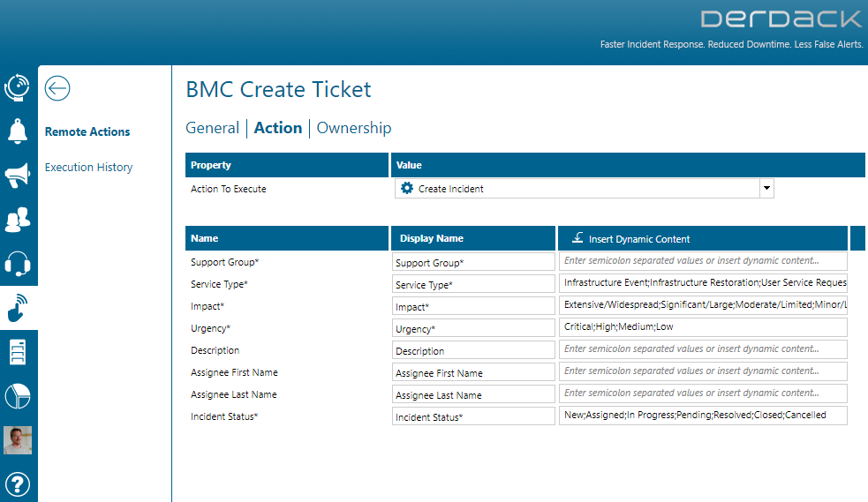Screen dimensions: 868x502
Task: Go back using the circled arrow button
Action: (x=57, y=88)
